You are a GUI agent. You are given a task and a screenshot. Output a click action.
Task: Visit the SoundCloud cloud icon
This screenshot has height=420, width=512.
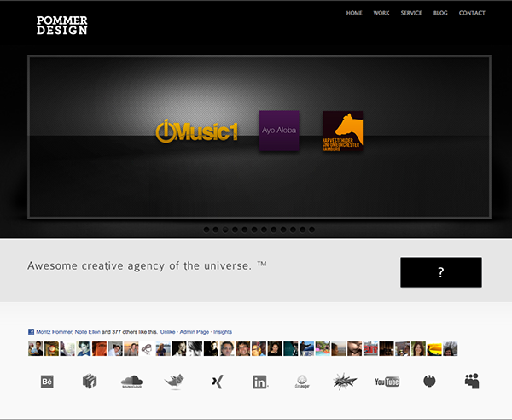(131, 382)
